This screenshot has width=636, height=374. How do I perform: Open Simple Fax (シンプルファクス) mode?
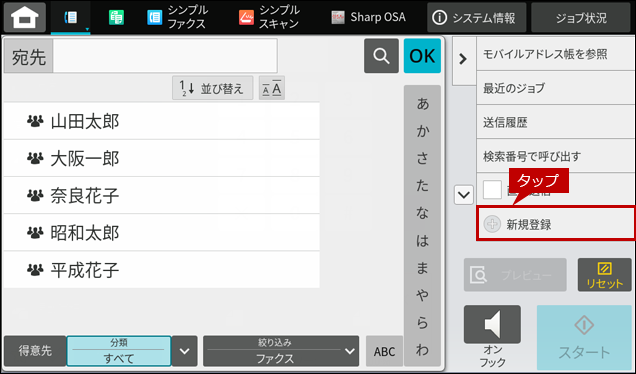(x=177, y=17)
